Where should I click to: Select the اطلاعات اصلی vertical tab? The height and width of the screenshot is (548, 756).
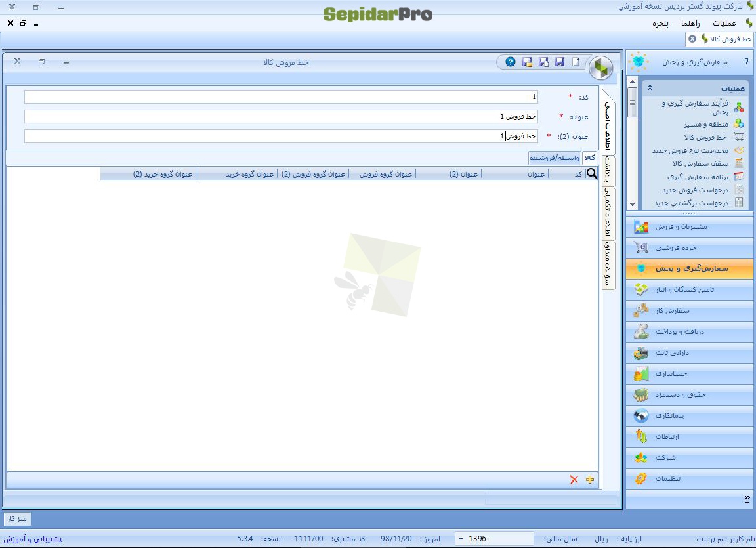pos(608,124)
